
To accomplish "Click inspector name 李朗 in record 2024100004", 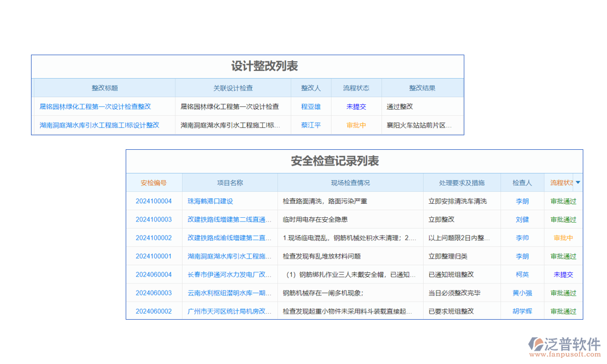I will point(523,201).
